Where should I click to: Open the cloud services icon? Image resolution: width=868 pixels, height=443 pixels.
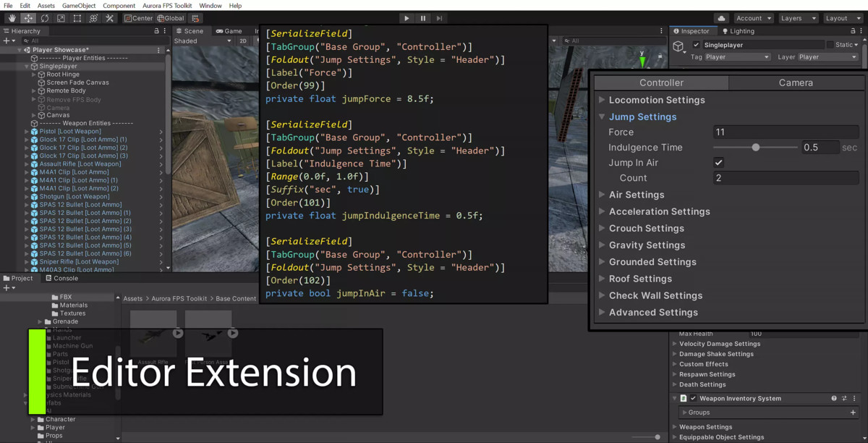(x=721, y=18)
